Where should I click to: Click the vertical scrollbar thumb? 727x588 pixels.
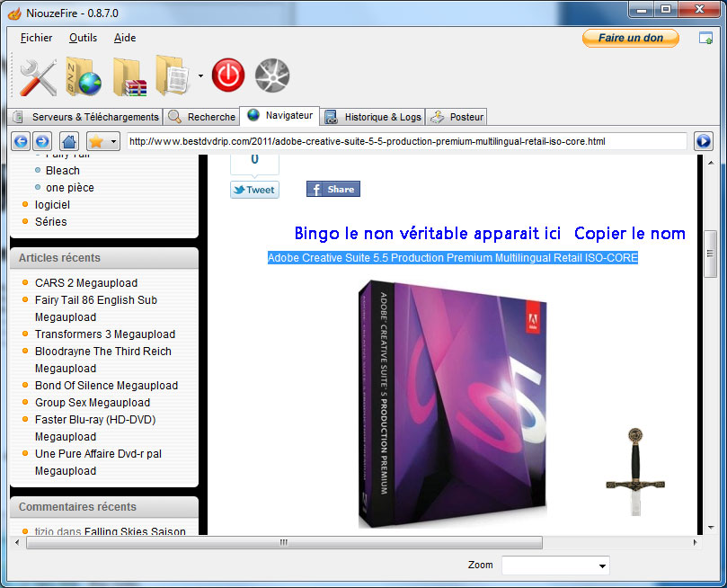(710, 254)
